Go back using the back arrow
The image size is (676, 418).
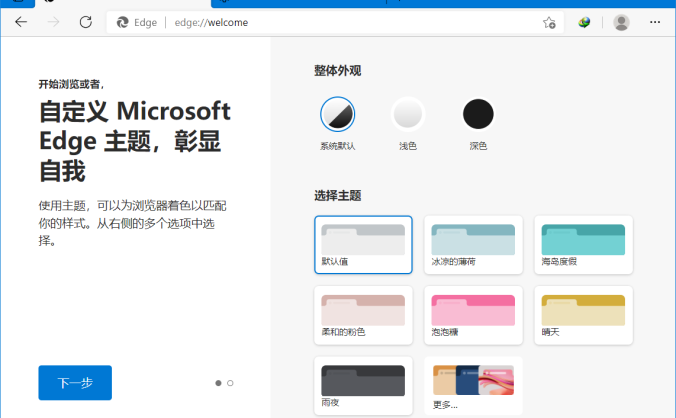click(21, 22)
